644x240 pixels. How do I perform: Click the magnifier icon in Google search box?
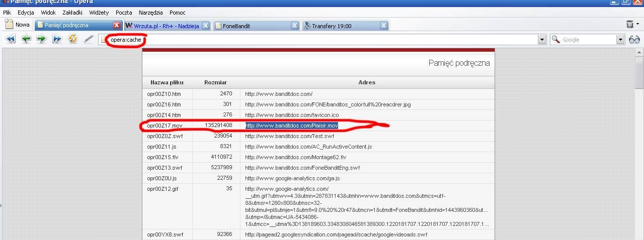coord(556,39)
